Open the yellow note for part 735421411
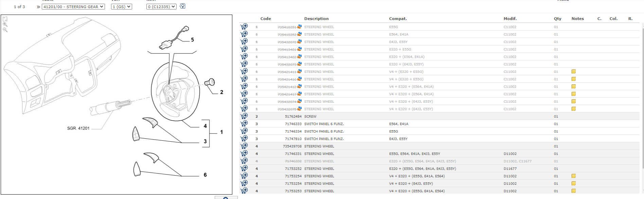The height and width of the screenshot is (199, 644). (574, 72)
